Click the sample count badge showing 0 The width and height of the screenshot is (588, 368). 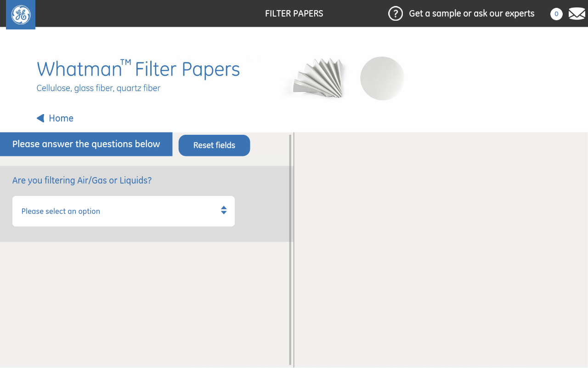point(556,14)
